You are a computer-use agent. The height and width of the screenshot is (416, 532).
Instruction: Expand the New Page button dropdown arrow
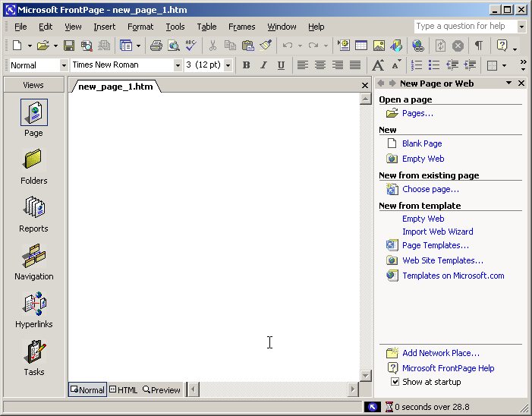[x=30, y=46]
